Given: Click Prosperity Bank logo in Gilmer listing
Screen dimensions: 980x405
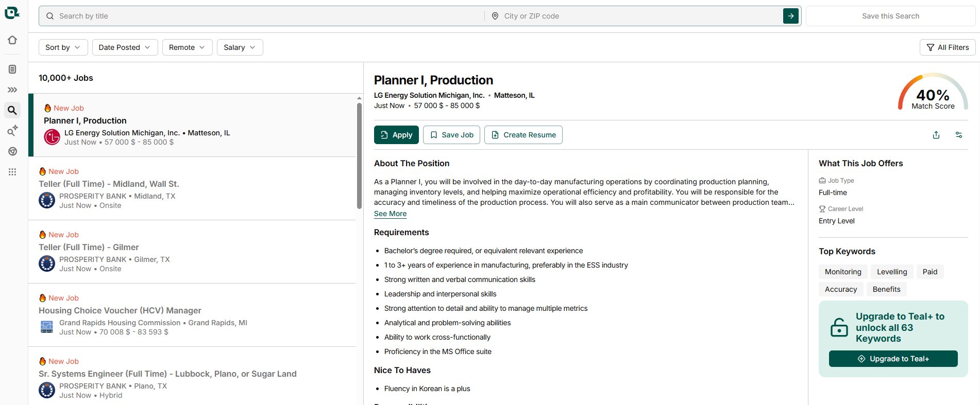Looking at the screenshot, I should click(x=47, y=263).
